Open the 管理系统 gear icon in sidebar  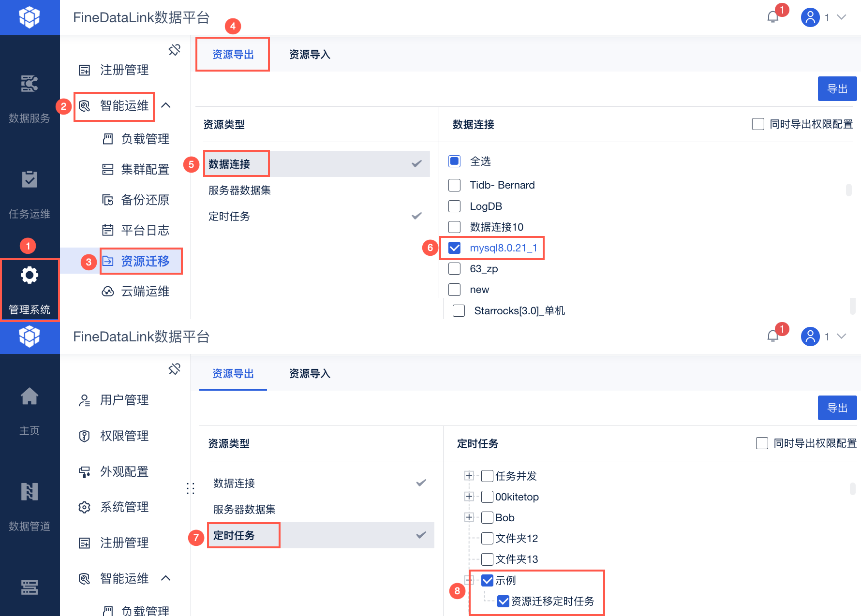[30, 276]
